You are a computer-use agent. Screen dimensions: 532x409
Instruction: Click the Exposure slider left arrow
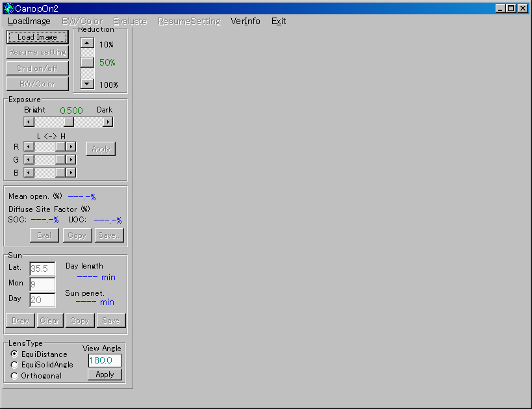coord(29,122)
